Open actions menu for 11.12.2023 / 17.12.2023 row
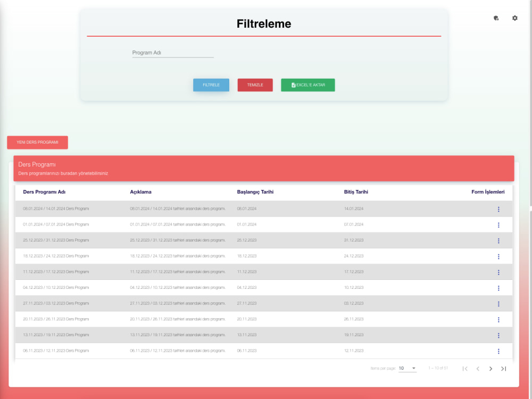The image size is (532, 399). [x=498, y=272]
